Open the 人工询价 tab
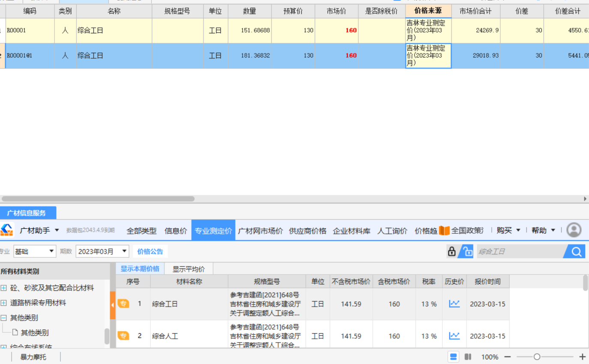The width and height of the screenshot is (589, 364). coord(392,231)
